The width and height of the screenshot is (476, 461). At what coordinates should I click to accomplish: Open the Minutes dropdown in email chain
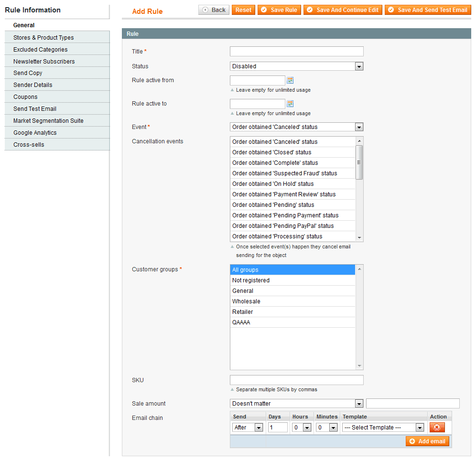click(326, 427)
